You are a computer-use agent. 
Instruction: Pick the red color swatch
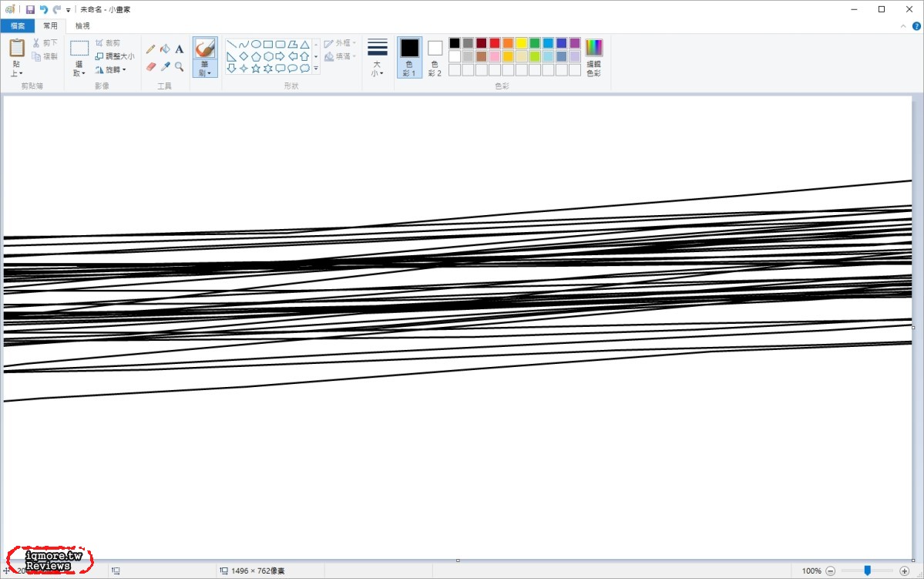pos(495,43)
